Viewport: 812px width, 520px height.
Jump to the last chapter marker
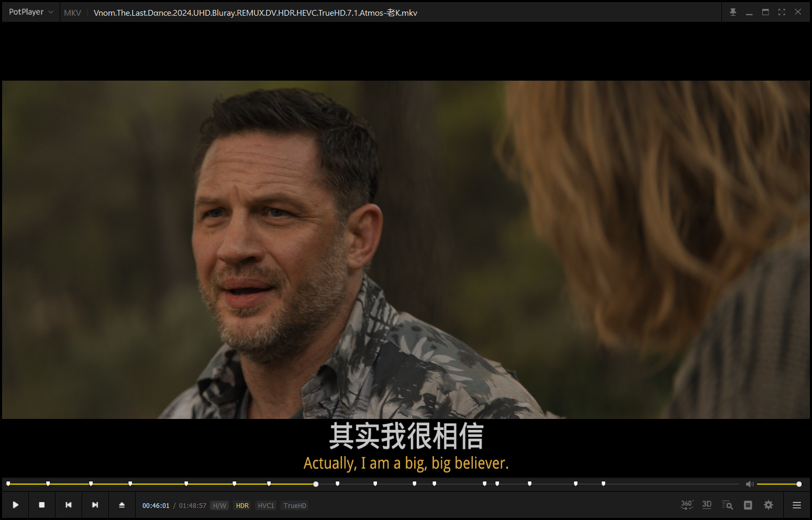(x=603, y=483)
